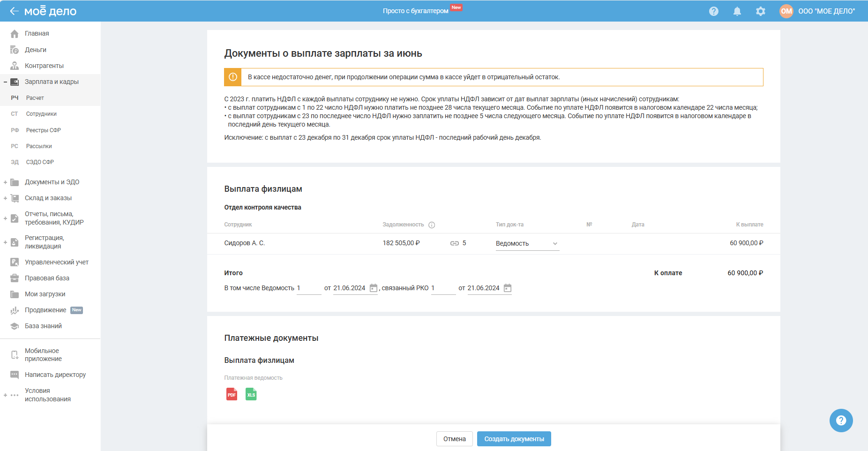Click employee name Сидоров А. С.
Screen dimensions: 868x451
245,243
